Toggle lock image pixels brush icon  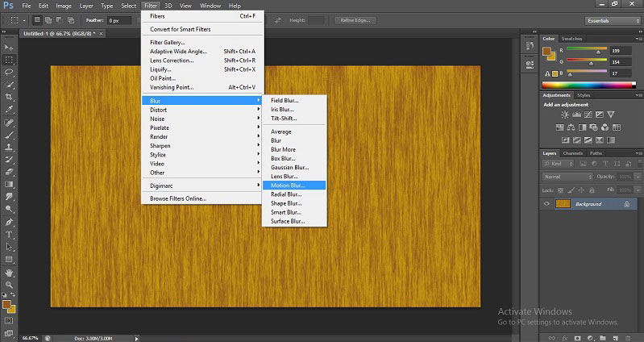point(571,190)
